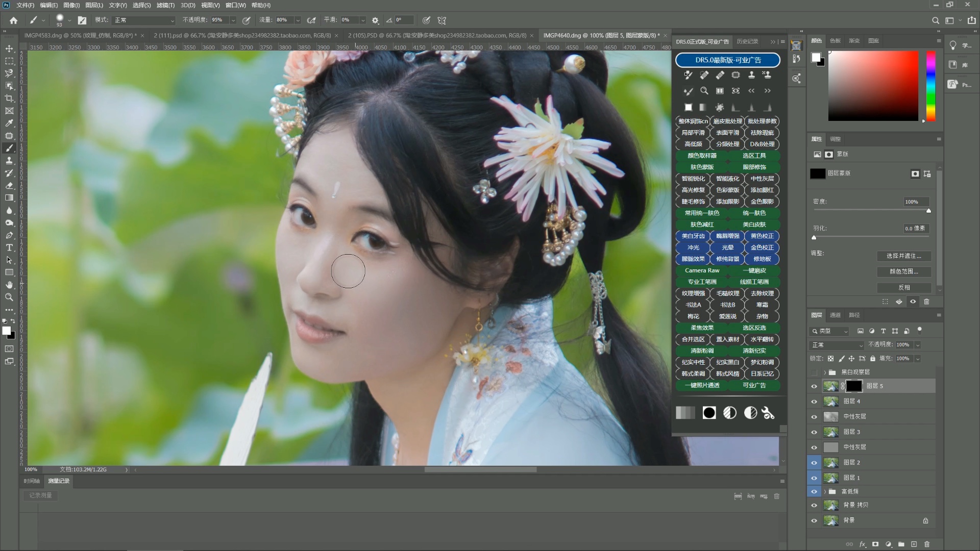Select the Crop tool
Viewport: 980px width, 551px height.
pos(9,98)
